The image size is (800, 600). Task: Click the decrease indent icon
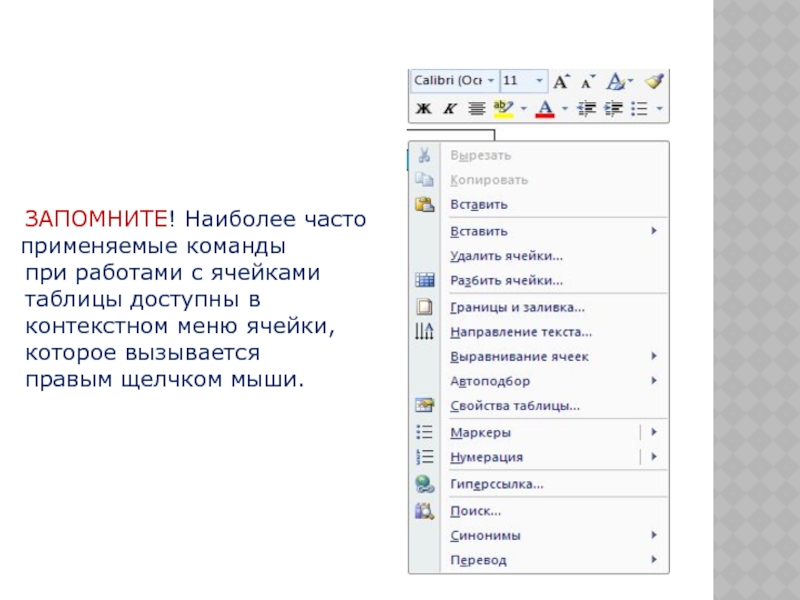[588, 108]
